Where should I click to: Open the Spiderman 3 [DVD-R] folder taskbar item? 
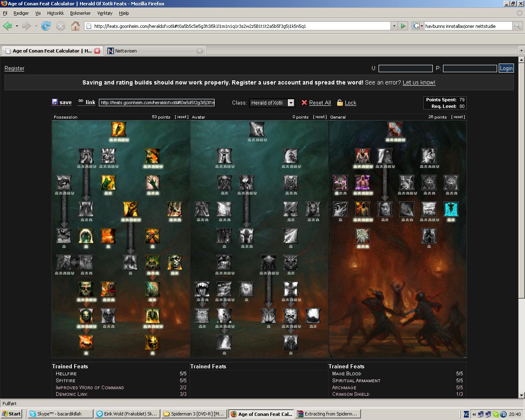tap(194, 414)
